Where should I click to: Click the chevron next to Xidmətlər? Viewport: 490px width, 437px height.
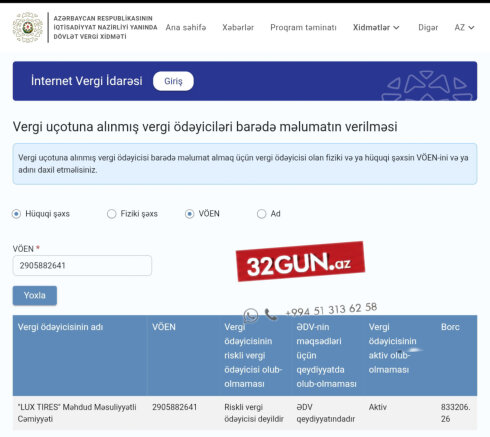(396, 28)
